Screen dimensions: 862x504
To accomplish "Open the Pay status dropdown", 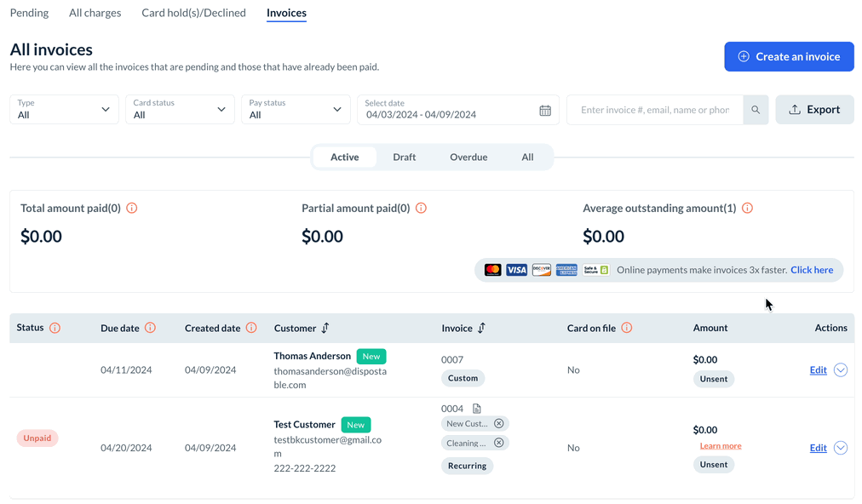I will pos(296,110).
